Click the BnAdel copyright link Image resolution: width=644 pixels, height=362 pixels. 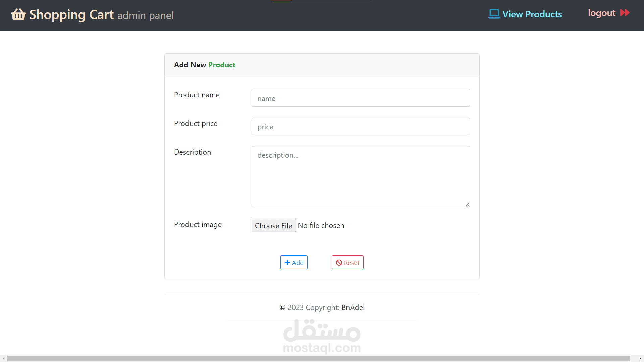pyautogui.click(x=353, y=307)
